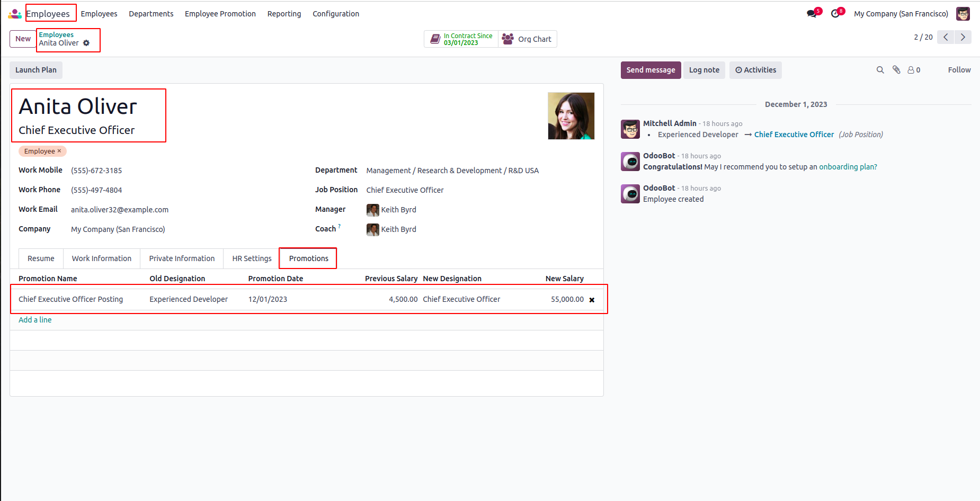Switch to the Resume tab
This screenshot has width=980, height=501.
(41, 258)
